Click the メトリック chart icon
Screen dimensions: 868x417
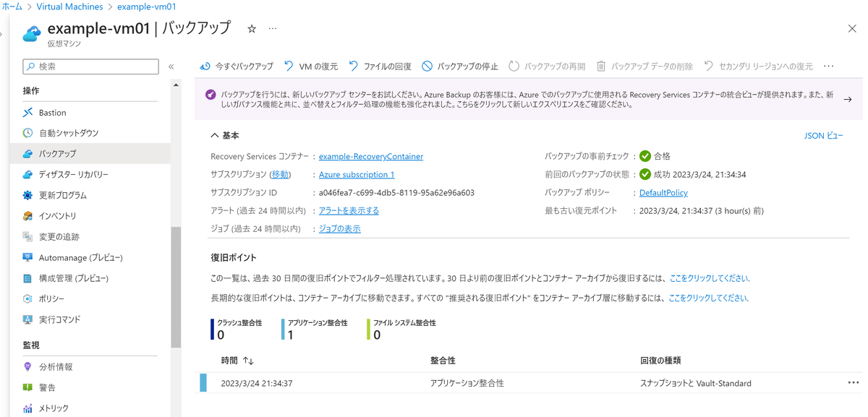pos(27,408)
